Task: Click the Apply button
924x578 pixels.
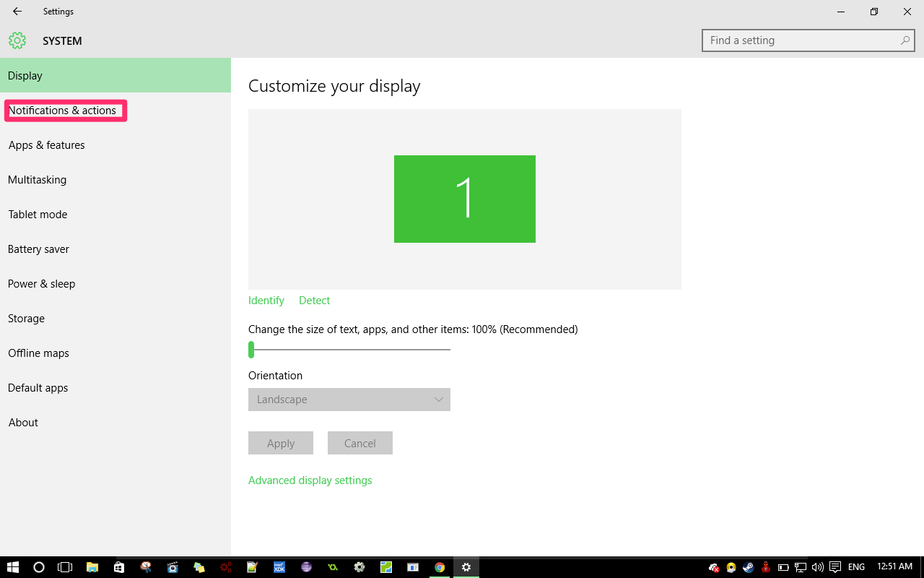Action: click(x=280, y=442)
